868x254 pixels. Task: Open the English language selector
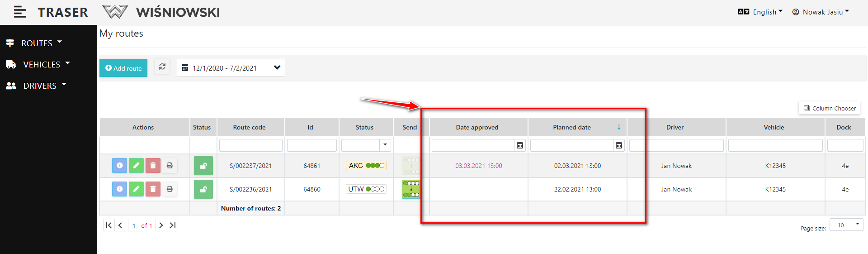(760, 12)
